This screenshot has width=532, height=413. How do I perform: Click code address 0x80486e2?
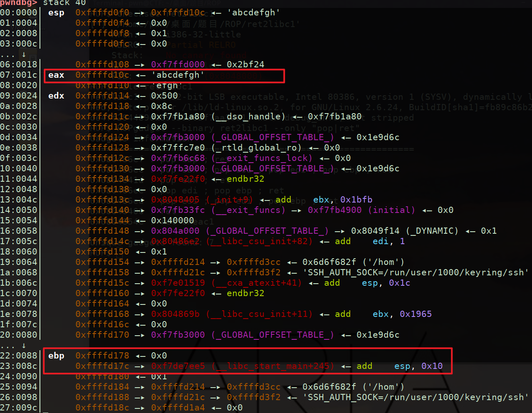pos(175,242)
